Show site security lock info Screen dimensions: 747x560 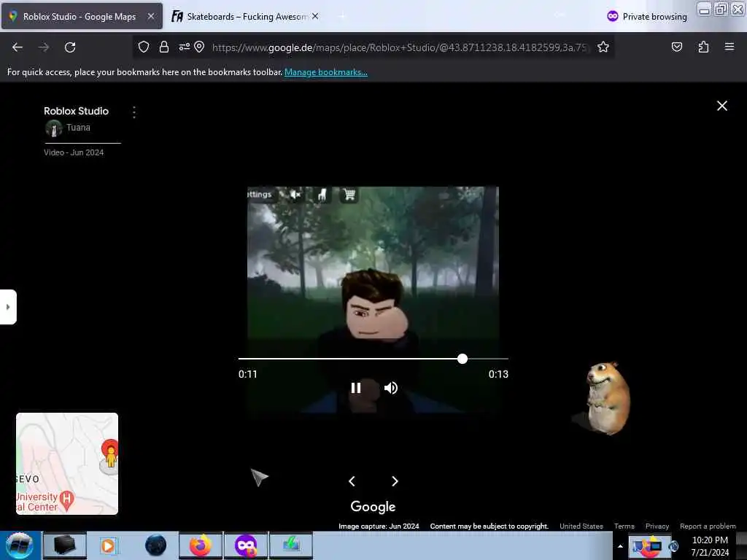click(164, 47)
